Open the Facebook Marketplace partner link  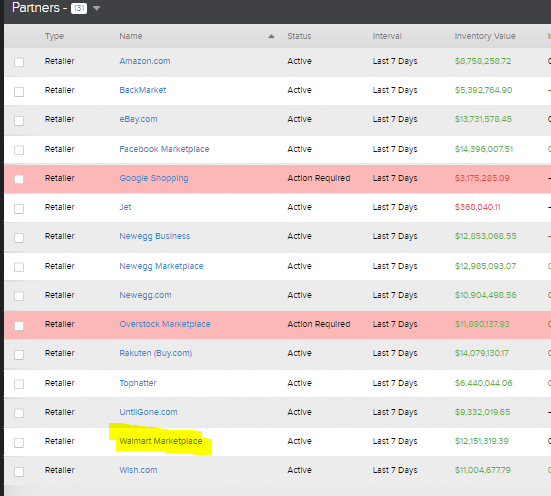point(164,149)
